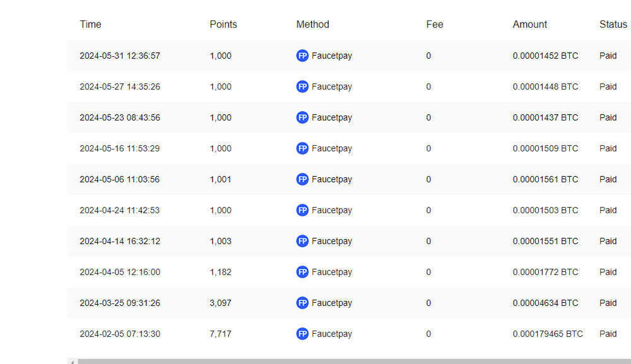The height and width of the screenshot is (364, 631).
Task: Select the Faucetpay icon in the 2024-05-16 row
Action: (302, 148)
